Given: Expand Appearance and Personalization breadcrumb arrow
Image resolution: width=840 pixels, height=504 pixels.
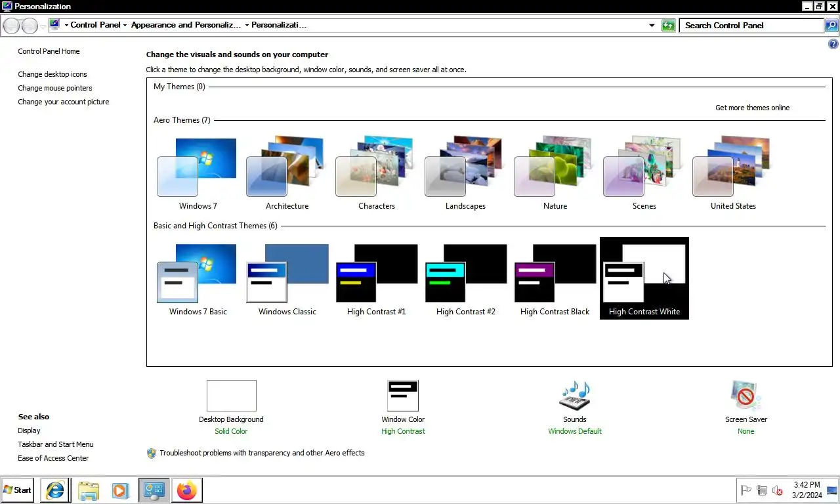Looking at the screenshot, I should [x=247, y=25].
